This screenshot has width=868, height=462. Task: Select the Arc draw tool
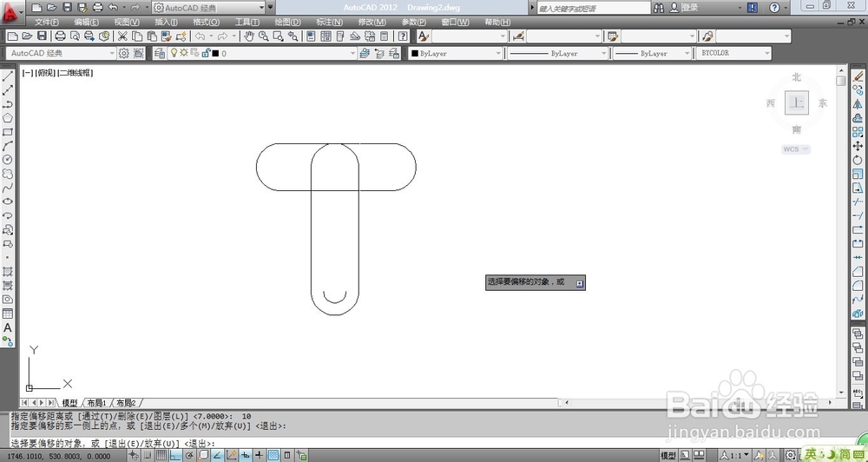pyautogui.click(x=8, y=146)
